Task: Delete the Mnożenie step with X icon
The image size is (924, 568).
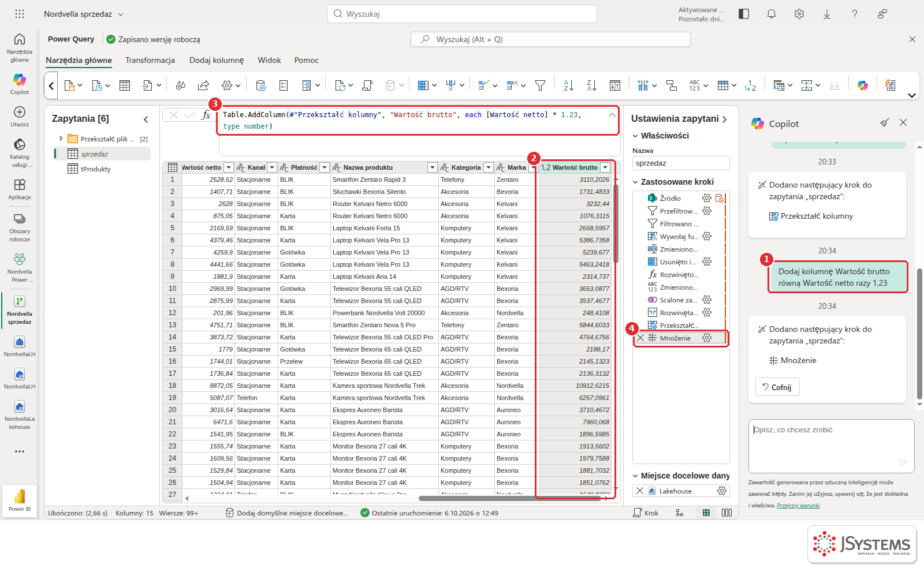Action: tap(640, 338)
